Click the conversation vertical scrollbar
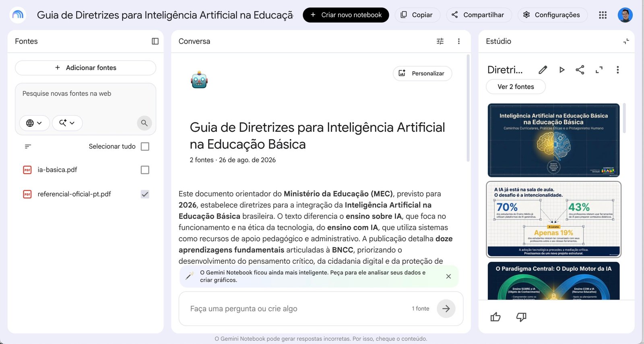The height and width of the screenshot is (344, 644). (x=468, y=108)
